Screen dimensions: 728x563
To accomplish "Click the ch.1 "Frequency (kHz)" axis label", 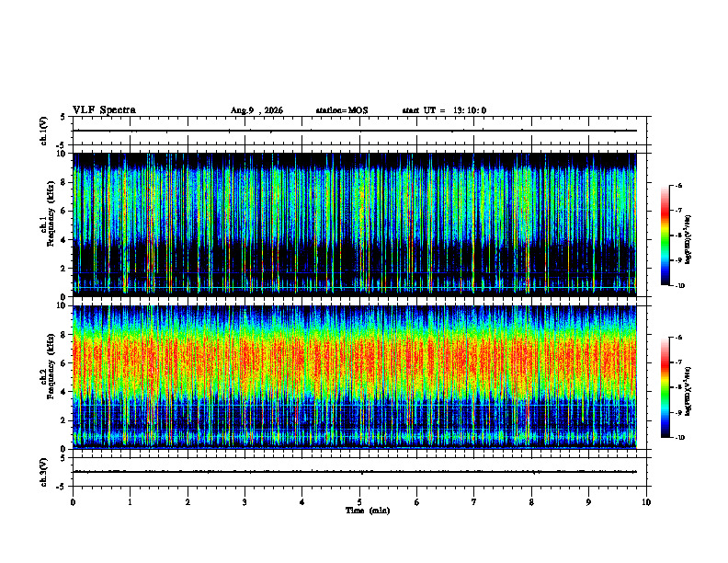I will (x=51, y=213).
